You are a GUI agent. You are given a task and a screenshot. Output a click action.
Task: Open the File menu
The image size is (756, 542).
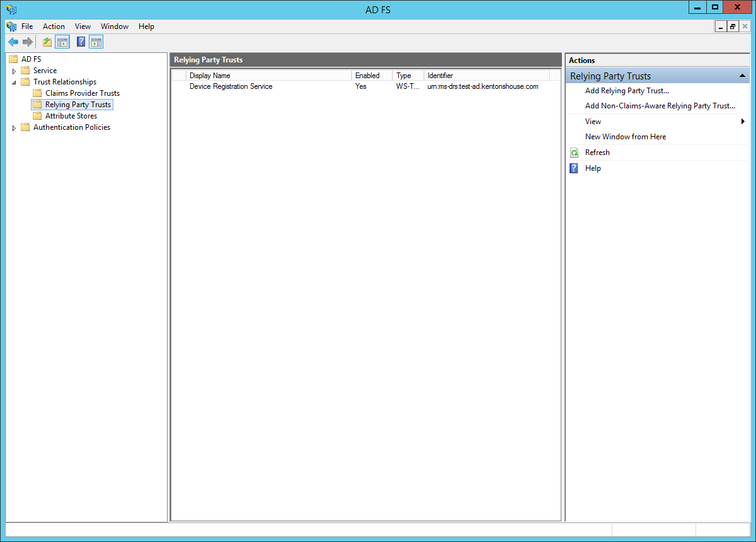[x=27, y=26]
